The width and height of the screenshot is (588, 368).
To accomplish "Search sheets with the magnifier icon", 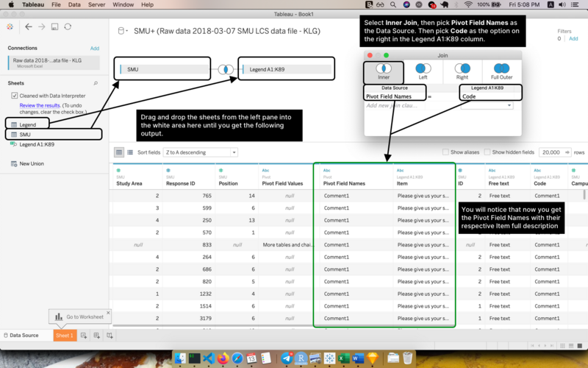I will pos(96,83).
